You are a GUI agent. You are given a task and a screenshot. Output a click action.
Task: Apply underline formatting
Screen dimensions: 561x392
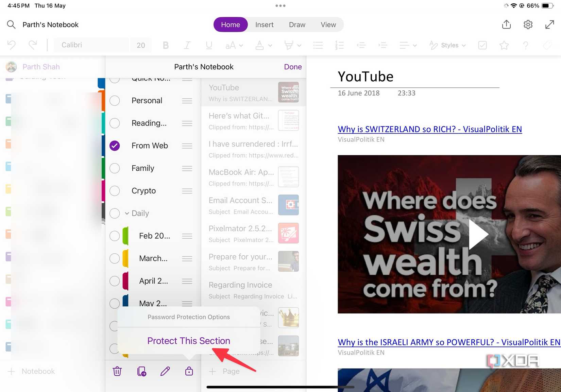(x=209, y=45)
